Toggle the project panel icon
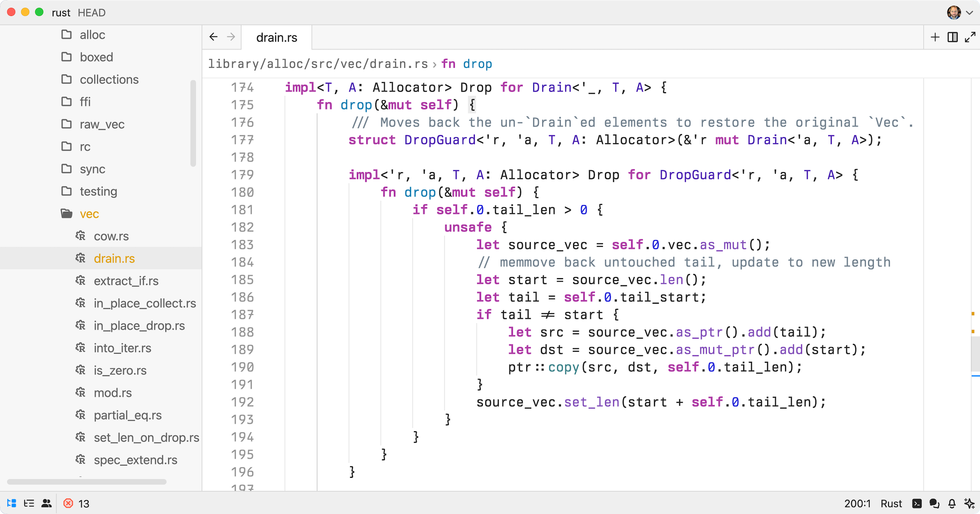Image resolution: width=980 pixels, height=514 pixels. [x=11, y=503]
